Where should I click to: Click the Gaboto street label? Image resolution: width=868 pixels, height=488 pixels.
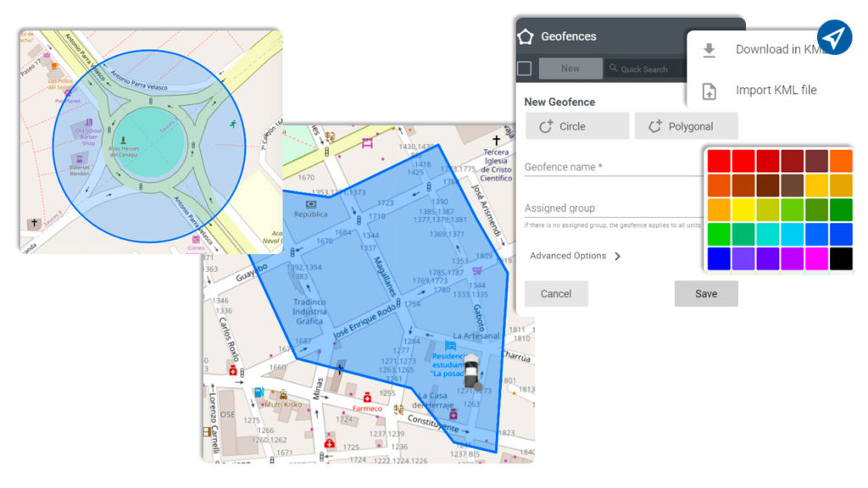pyautogui.click(x=478, y=318)
